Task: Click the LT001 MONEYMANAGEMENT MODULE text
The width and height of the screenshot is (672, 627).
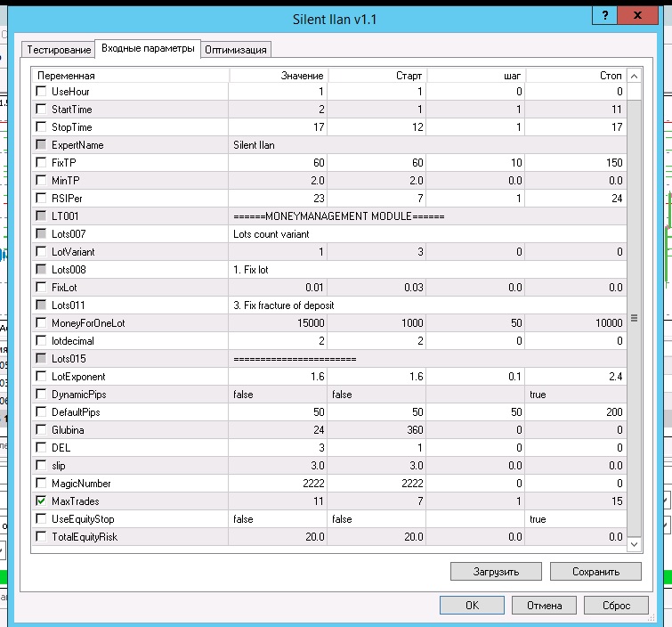Action: coord(338,216)
